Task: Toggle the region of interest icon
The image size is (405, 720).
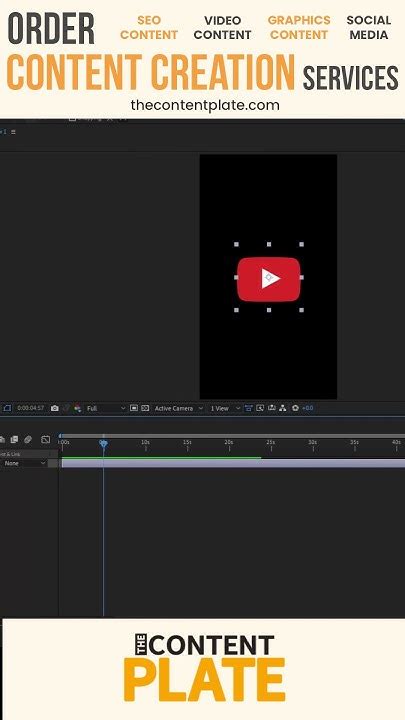Action: tap(134, 408)
